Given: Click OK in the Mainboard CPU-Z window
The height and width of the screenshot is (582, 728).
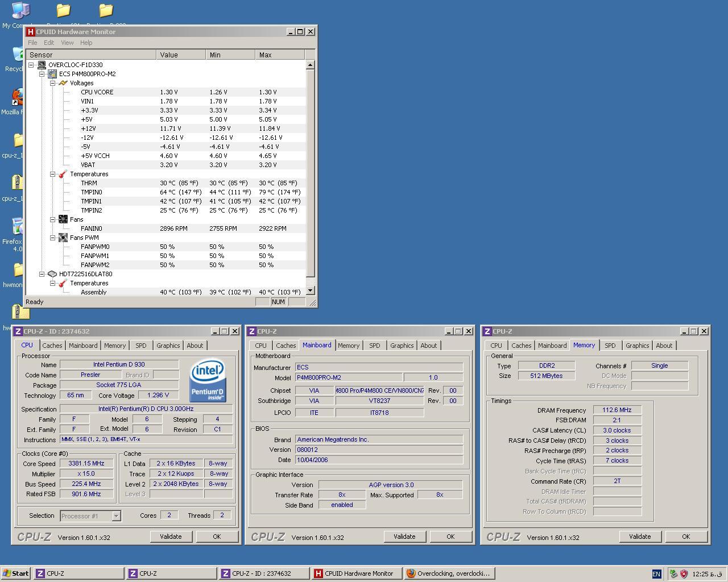Looking at the screenshot, I should click(x=450, y=537).
